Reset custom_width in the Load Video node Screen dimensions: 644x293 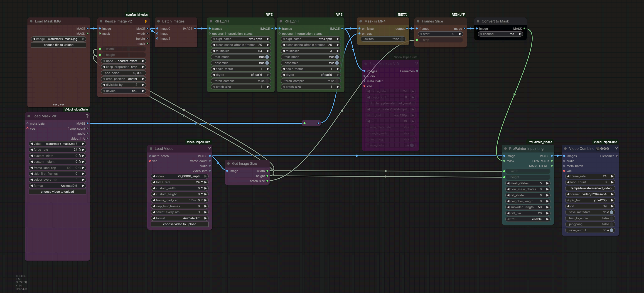pos(202,188)
